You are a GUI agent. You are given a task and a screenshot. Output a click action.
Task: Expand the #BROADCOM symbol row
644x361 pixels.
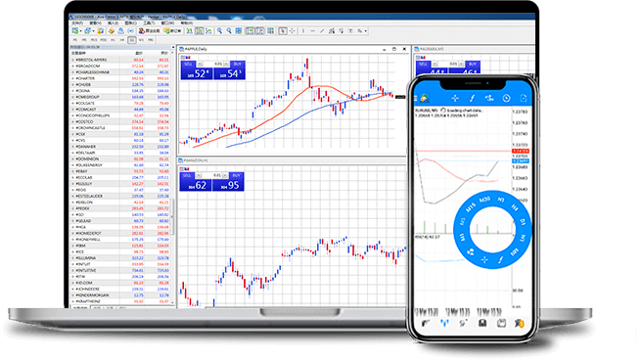73,67
